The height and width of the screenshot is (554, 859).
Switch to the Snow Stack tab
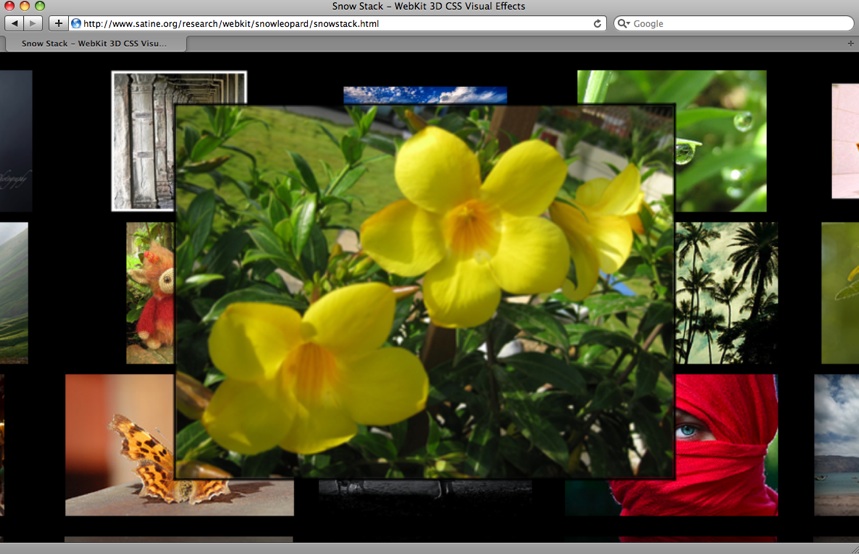(94, 43)
